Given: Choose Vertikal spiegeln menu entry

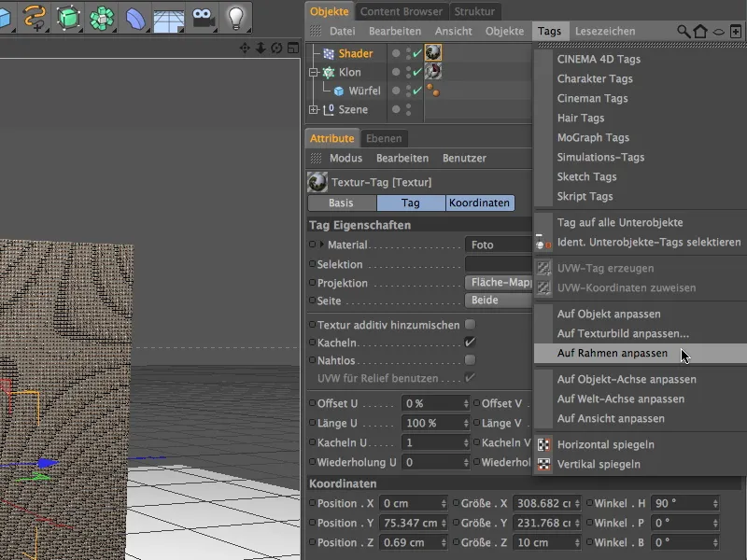Looking at the screenshot, I should click(599, 464).
